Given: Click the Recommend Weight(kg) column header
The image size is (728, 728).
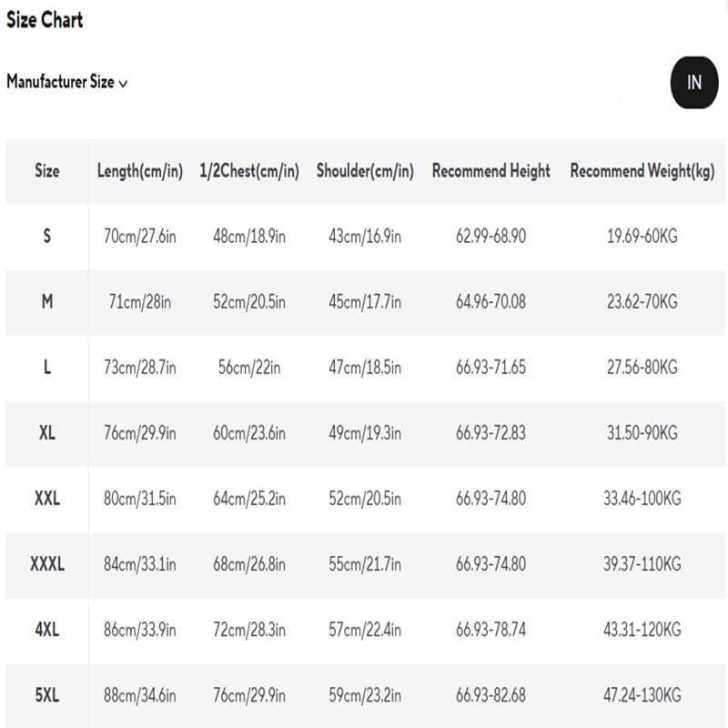Looking at the screenshot, I should coord(642,171).
